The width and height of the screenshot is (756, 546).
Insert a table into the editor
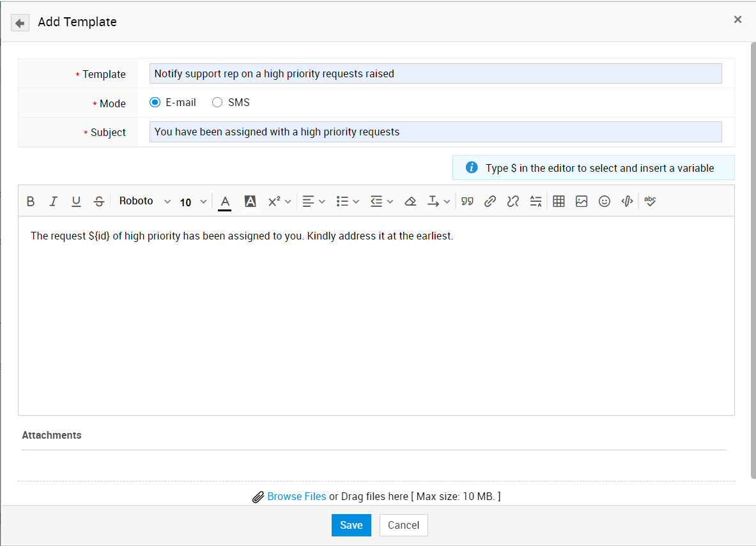click(x=559, y=201)
